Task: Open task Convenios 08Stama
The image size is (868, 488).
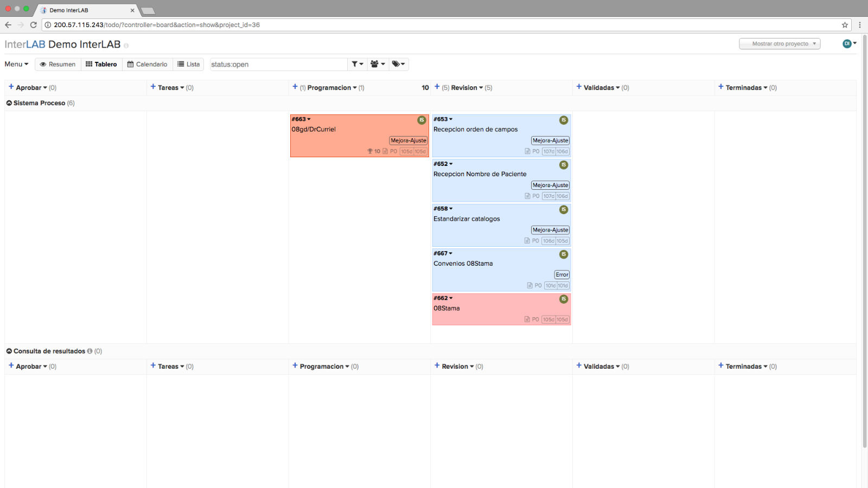Action: pos(463,264)
